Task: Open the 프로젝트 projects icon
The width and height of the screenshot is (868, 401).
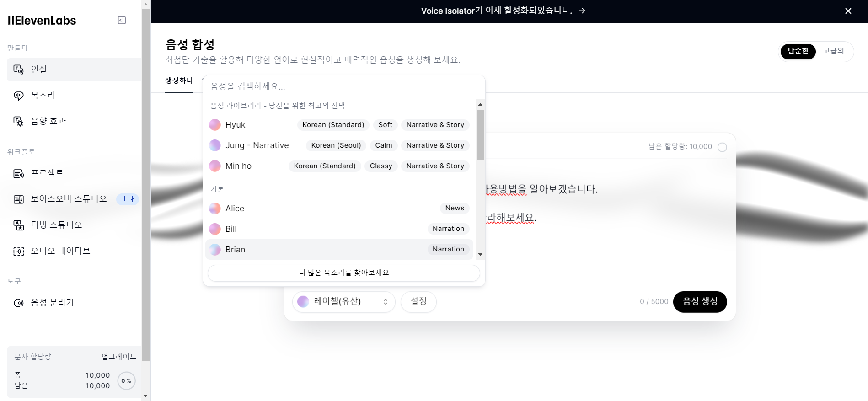Action: coord(18,173)
